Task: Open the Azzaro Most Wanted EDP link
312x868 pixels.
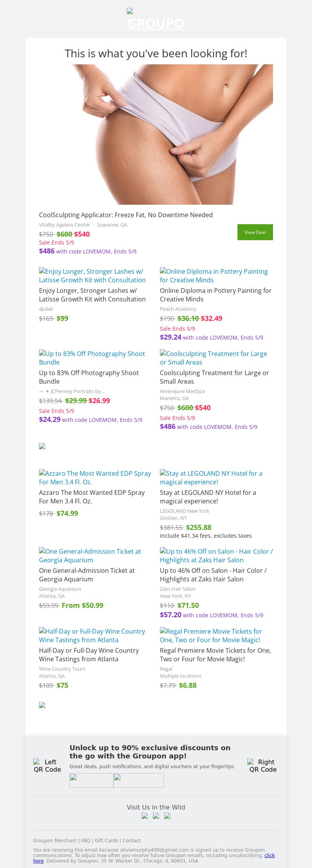Action: (95, 478)
